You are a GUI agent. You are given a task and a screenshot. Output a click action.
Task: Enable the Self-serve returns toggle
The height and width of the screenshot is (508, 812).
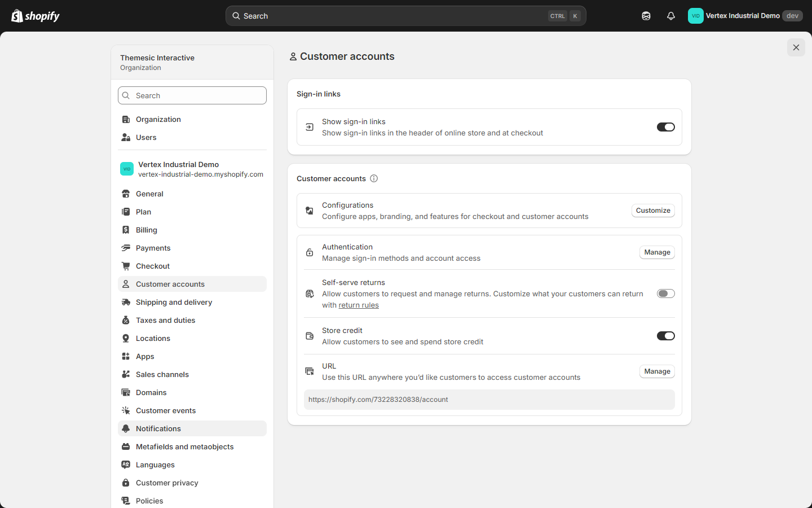pos(665,294)
